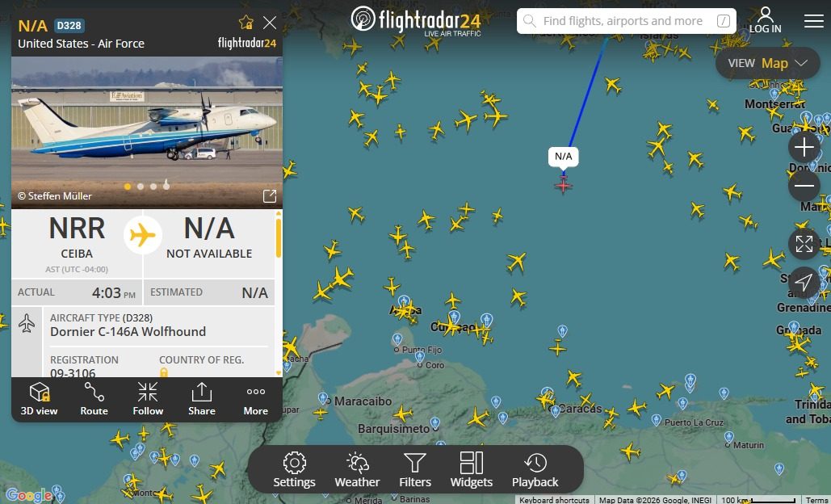This screenshot has width=831, height=504.
Task: Zoom in on the map
Action: click(x=804, y=147)
